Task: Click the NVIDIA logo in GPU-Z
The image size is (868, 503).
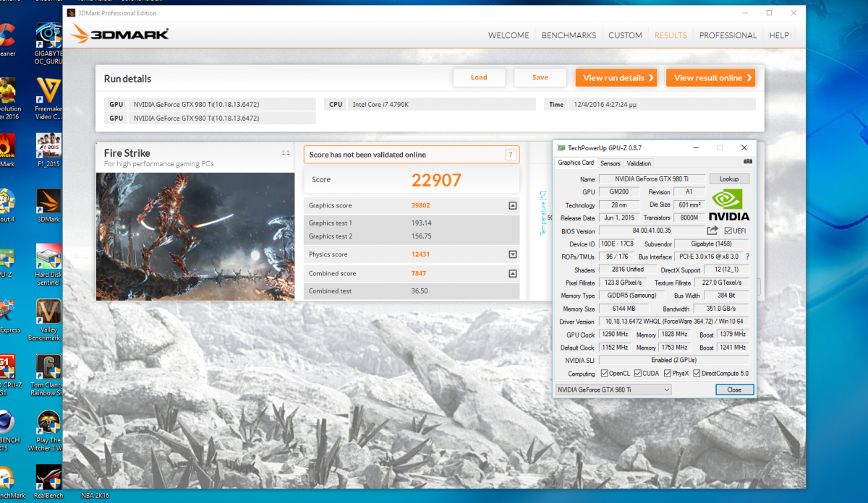Action: 728,205
